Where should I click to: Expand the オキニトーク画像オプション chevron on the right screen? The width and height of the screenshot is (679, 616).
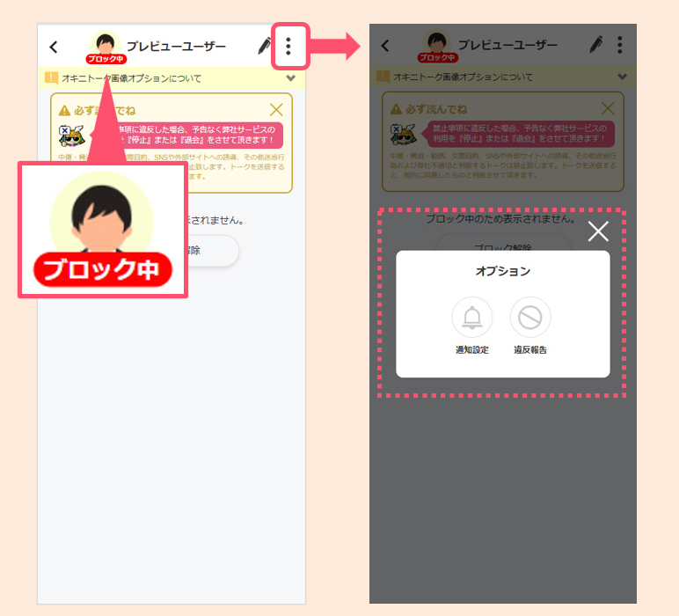(x=622, y=77)
